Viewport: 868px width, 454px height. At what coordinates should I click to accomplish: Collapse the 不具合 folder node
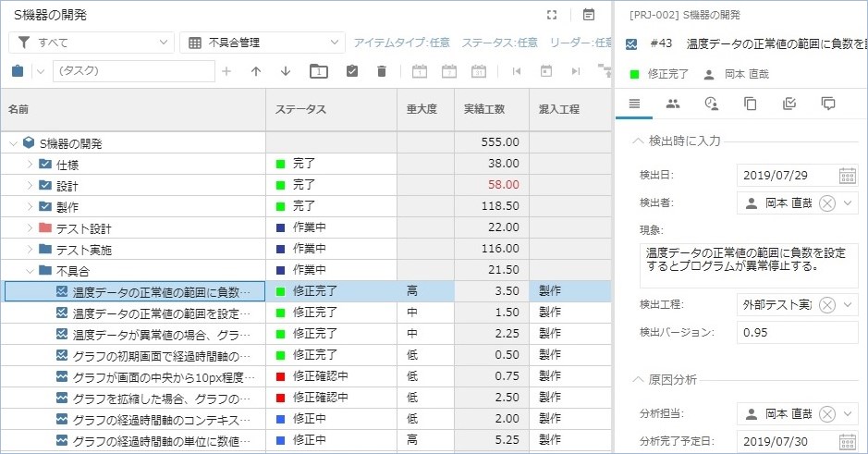pyautogui.click(x=30, y=271)
